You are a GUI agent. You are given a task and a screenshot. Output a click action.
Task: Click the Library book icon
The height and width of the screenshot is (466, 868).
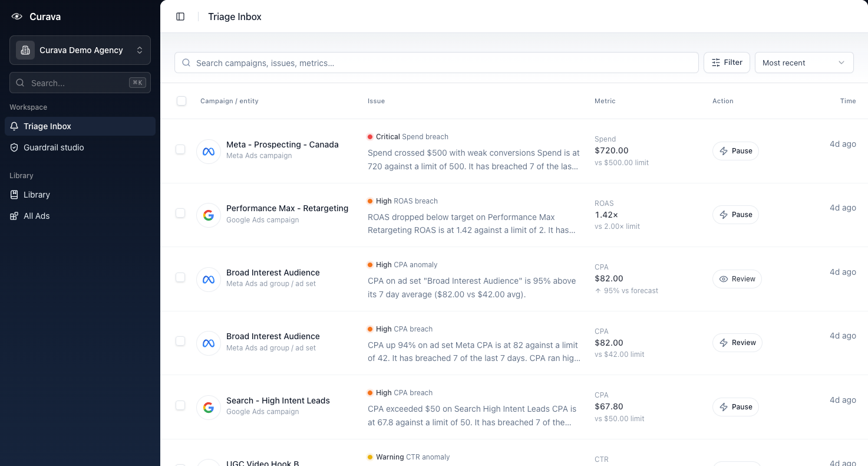pos(14,195)
